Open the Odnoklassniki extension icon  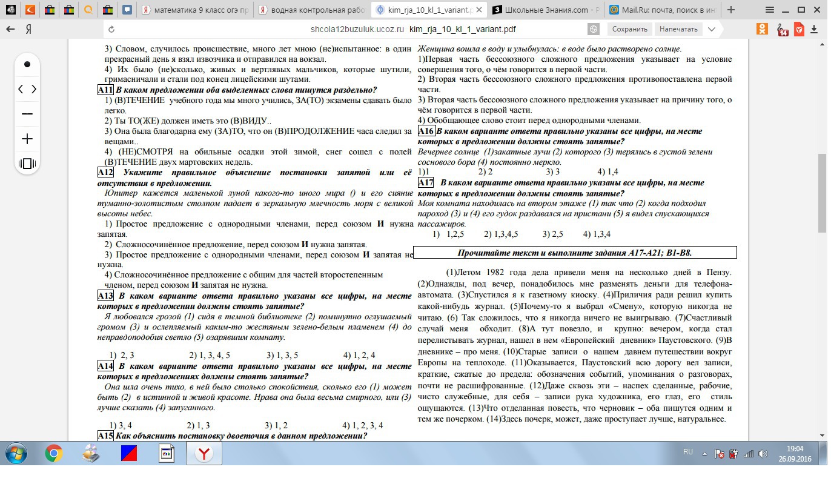tap(763, 28)
